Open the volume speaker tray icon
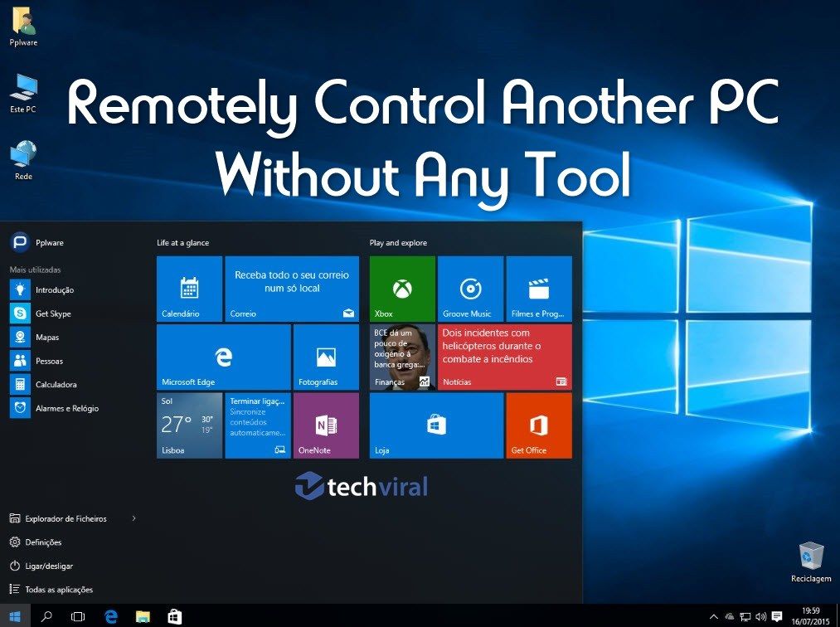The height and width of the screenshot is (627, 840). point(760,617)
